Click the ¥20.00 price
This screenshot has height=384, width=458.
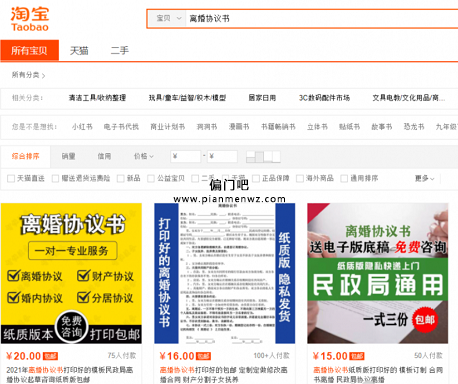[23, 356]
